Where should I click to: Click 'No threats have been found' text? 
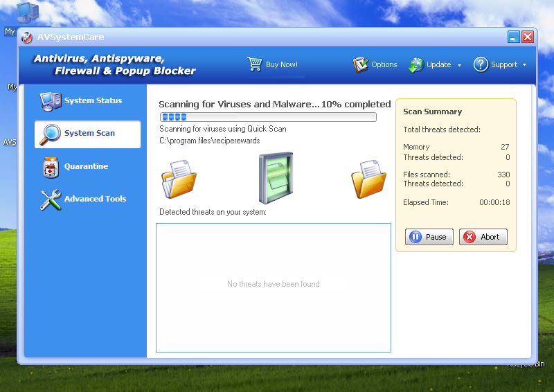pyautogui.click(x=273, y=284)
